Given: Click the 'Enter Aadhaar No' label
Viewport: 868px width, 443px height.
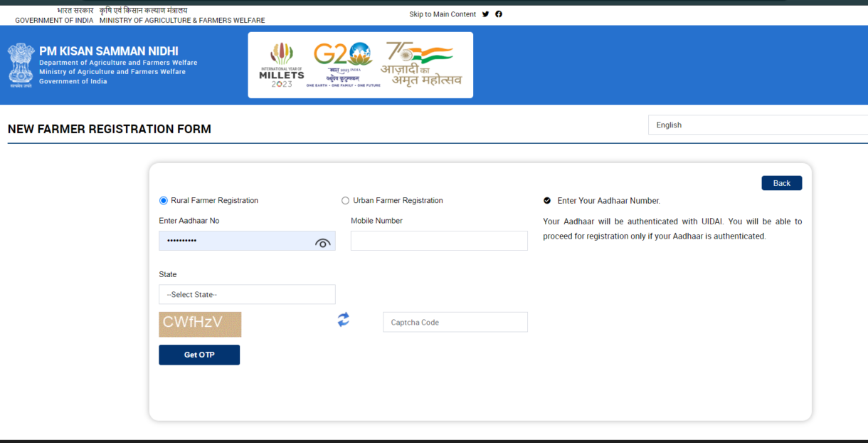Looking at the screenshot, I should 189,221.
